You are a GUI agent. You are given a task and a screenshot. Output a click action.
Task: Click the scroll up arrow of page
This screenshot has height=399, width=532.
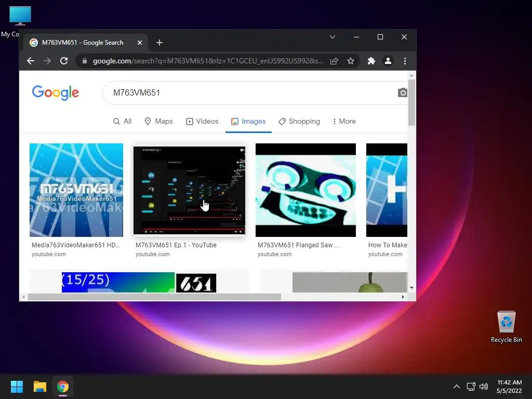coord(411,75)
